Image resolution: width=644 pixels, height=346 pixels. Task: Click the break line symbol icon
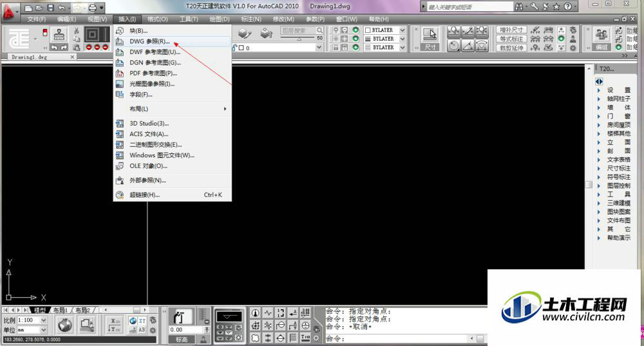[x=268, y=312]
